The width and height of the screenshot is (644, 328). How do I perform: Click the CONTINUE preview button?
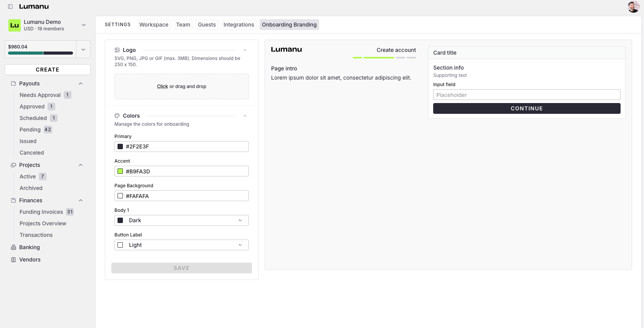tap(527, 108)
